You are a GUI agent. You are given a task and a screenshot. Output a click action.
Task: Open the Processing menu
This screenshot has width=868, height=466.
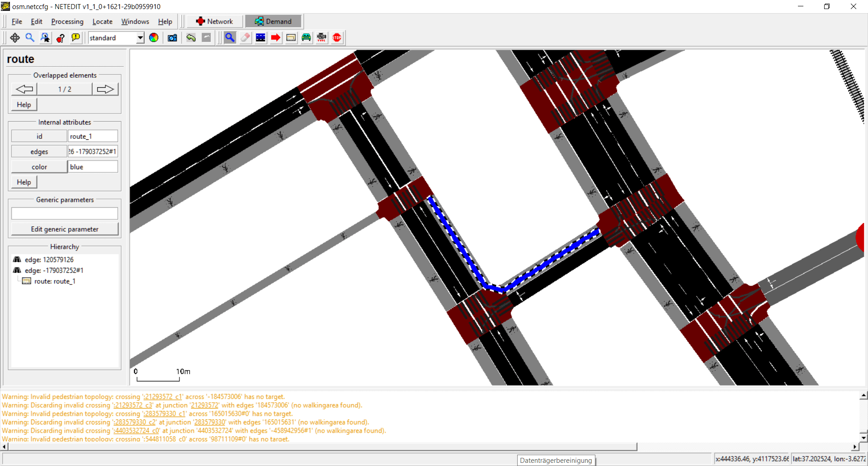[67, 22]
